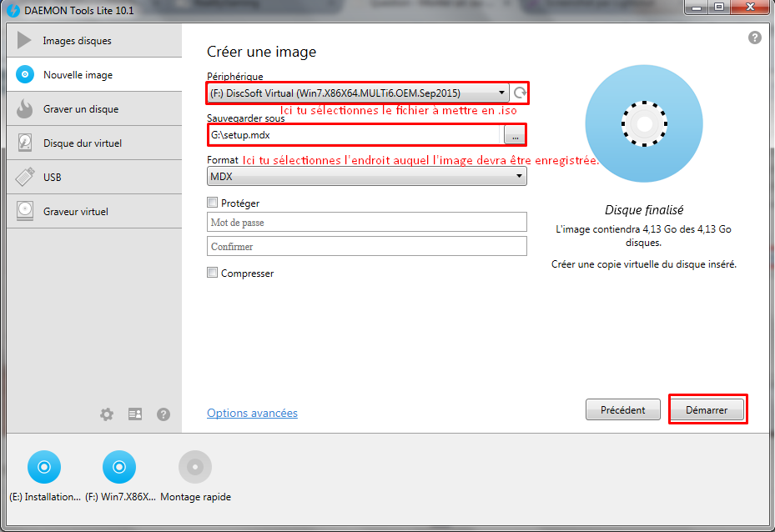Click the Précédent button

tap(623, 409)
